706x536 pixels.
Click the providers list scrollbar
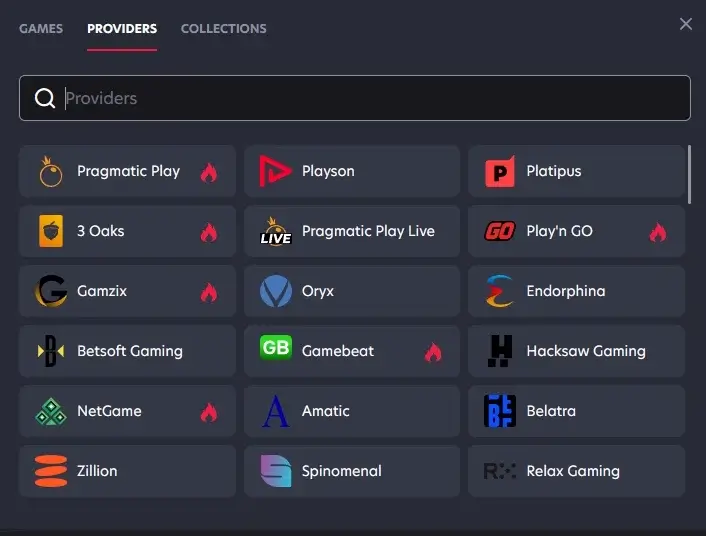[689, 175]
